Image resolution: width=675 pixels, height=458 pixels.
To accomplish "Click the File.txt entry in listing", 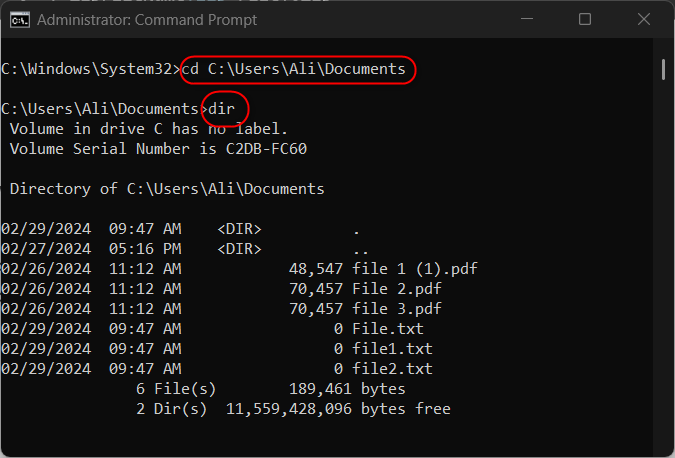I will [x=379, y=329].
